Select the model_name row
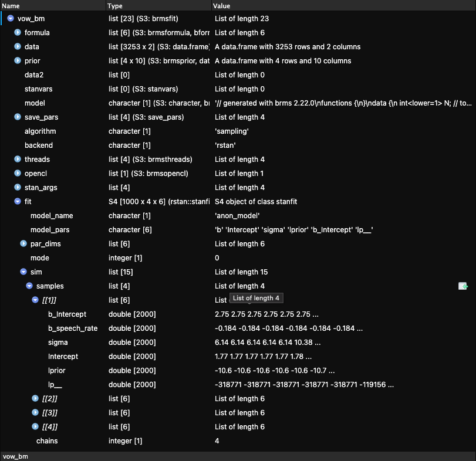Screen dimensions: 476x461 point(238,216)
